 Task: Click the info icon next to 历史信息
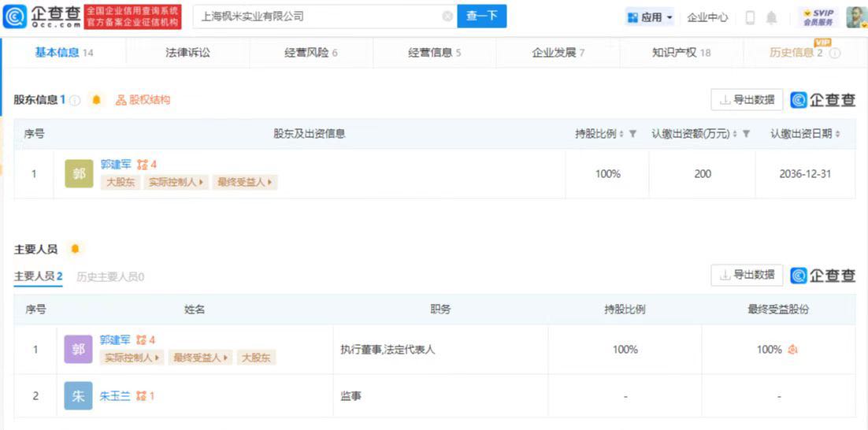(x=835, y=54)
